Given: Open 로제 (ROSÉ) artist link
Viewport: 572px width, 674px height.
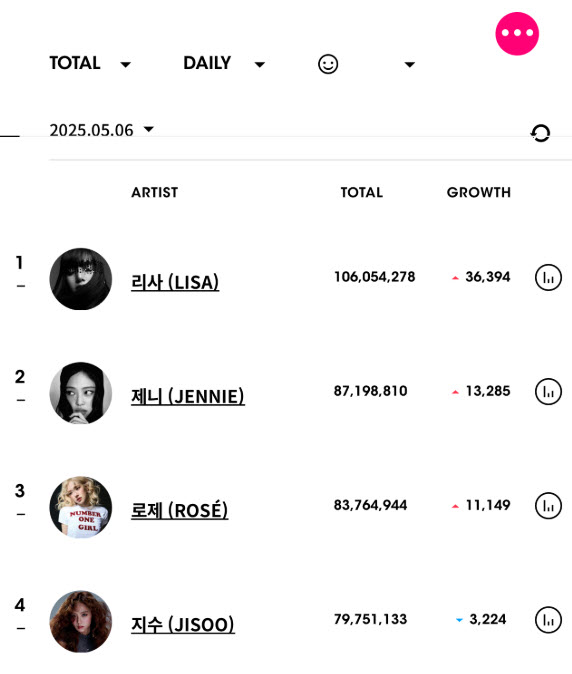Looking at the screenshot, I should [x=180, y=510].
